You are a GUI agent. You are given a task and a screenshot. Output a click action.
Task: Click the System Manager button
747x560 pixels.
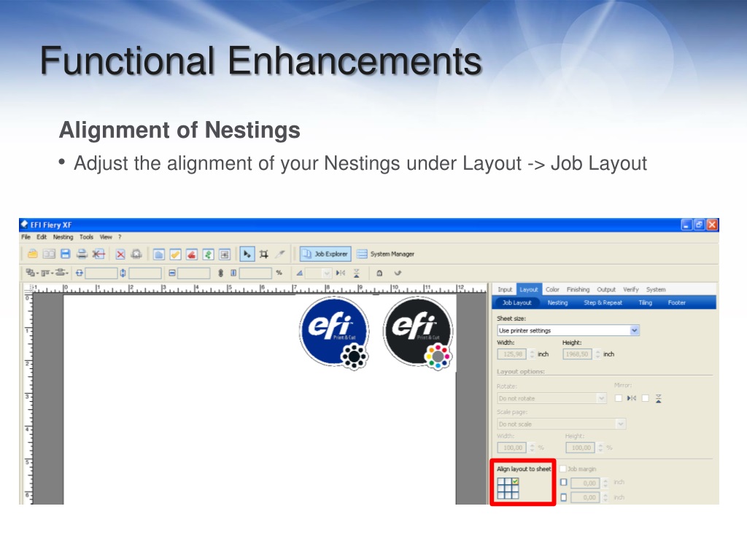(x=386, y=254)
